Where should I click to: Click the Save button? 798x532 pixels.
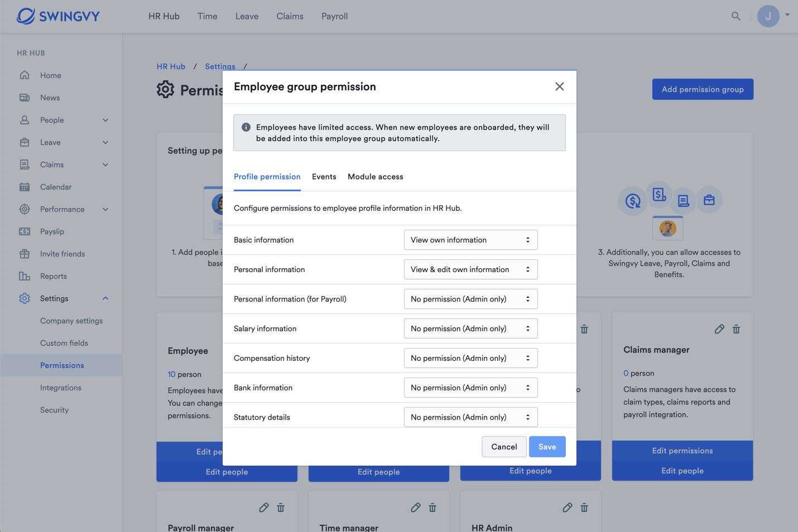pos(547,447)
